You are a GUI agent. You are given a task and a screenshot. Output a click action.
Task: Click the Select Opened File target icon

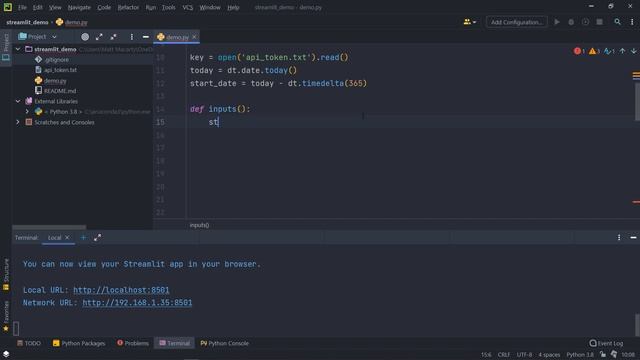[85, 37]
